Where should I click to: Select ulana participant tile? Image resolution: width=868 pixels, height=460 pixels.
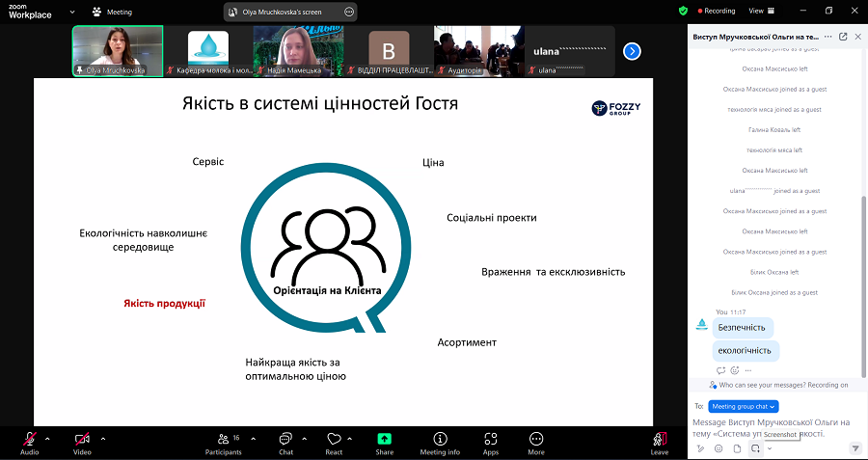point(570,51)
